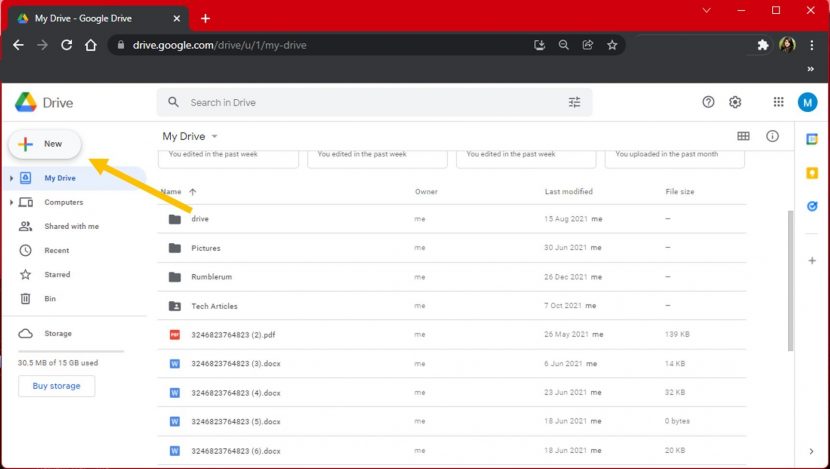Image resolution: width=830 pixels, height=469 pixels.
Task: Hide the side panel chevron
Action: [x=811, y=451]
